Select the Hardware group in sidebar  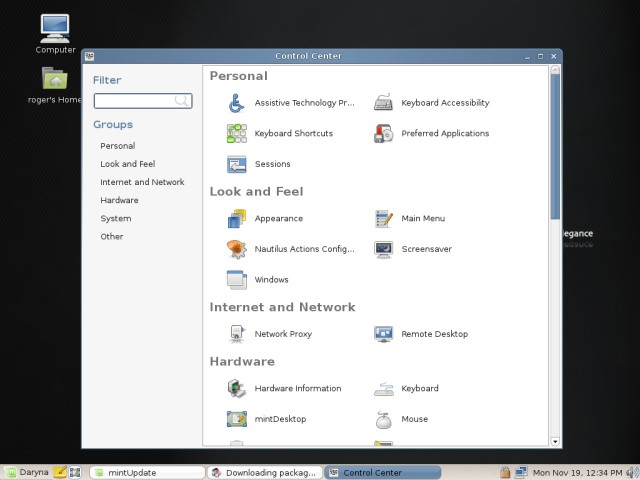point(119,200)
